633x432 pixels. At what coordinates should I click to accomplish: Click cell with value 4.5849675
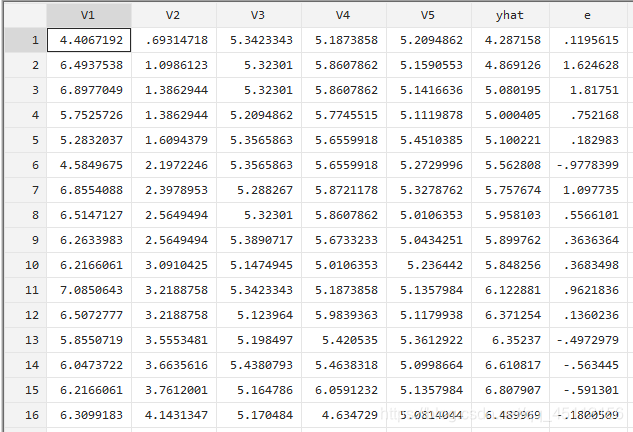coord(89,165)
